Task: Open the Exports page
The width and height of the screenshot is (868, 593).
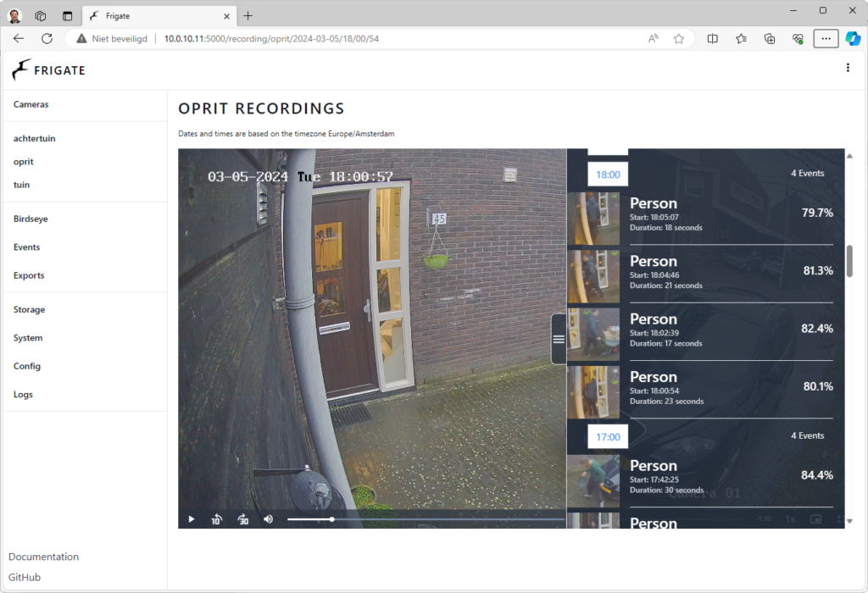Action: click(x=29, y=275)
